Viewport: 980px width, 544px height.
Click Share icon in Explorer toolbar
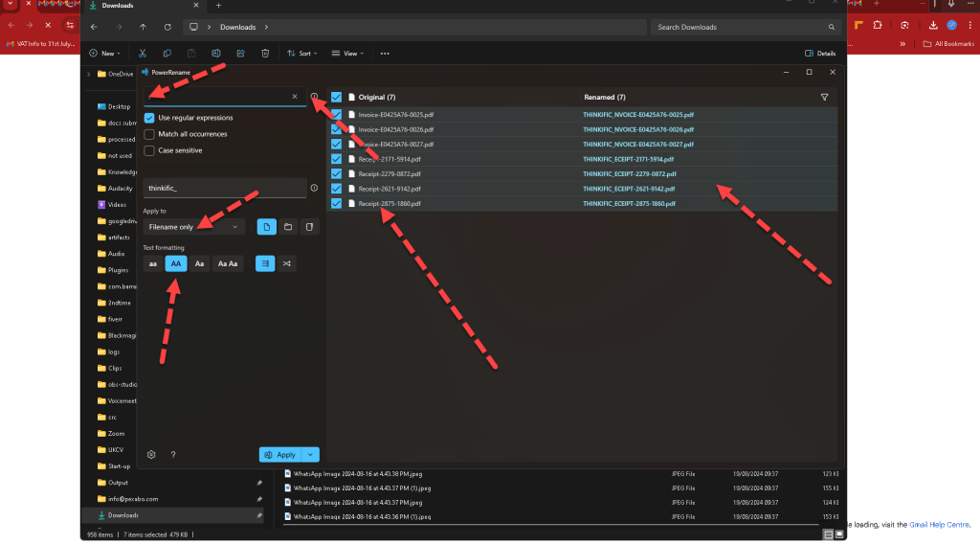(x=240, y=53)
